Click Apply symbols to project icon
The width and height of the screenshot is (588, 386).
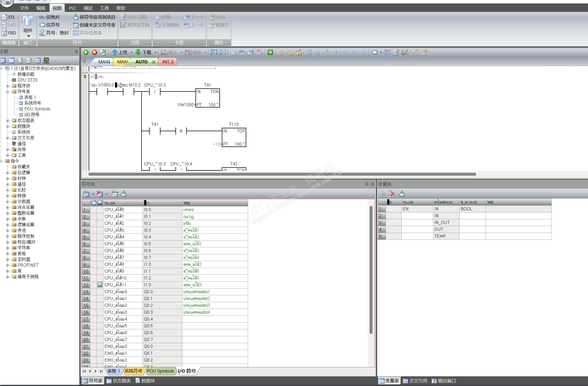click(x=76, y=17)
